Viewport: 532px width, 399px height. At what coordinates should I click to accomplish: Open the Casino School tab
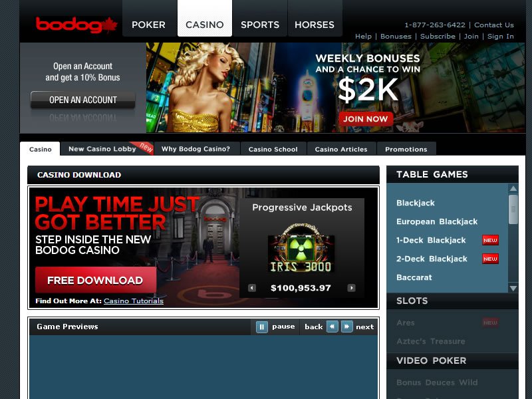[x=273, y=148]
